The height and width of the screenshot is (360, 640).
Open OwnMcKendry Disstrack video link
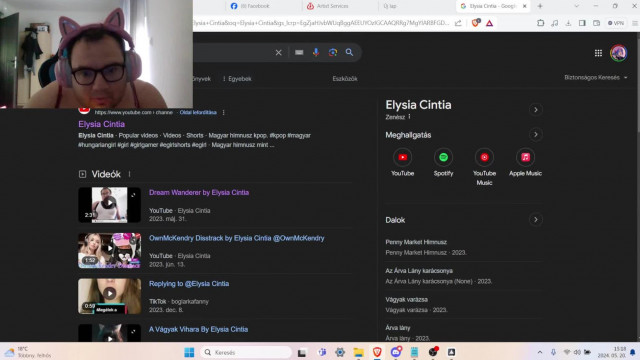237,238
